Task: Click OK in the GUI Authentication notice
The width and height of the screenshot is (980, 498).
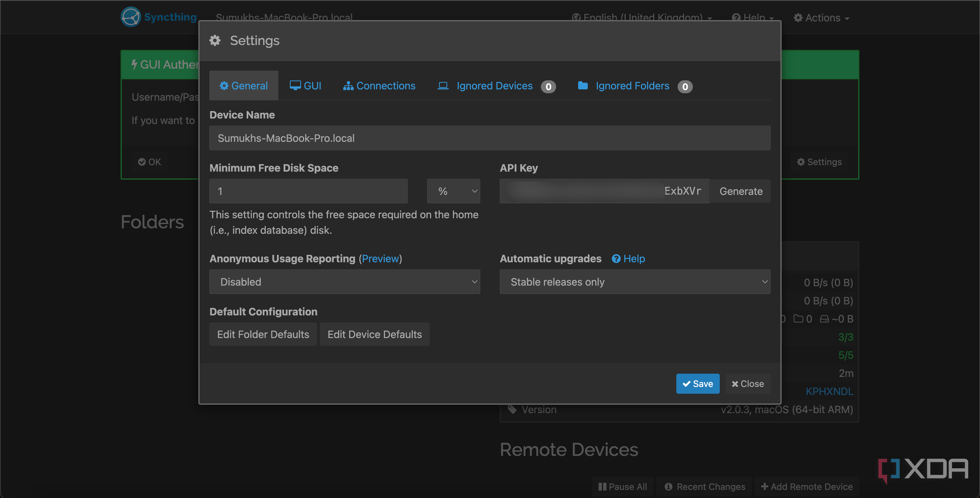Action: click(149, 162)
